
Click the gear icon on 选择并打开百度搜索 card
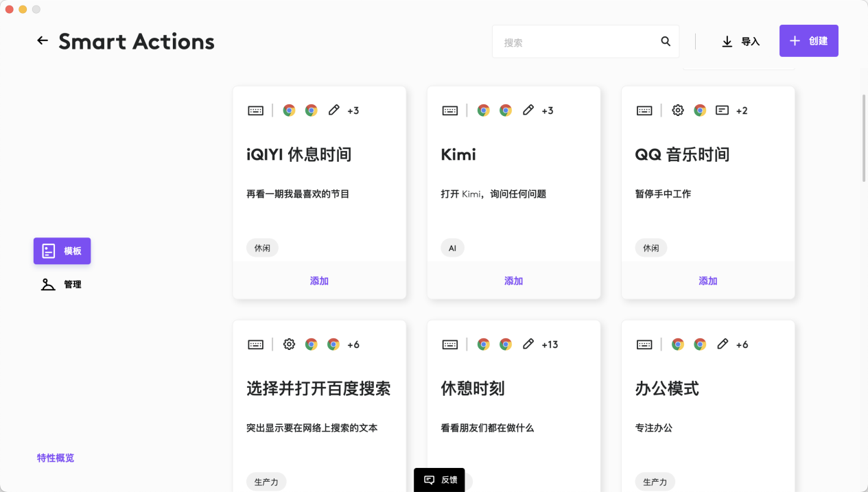(x=290, y=344)
